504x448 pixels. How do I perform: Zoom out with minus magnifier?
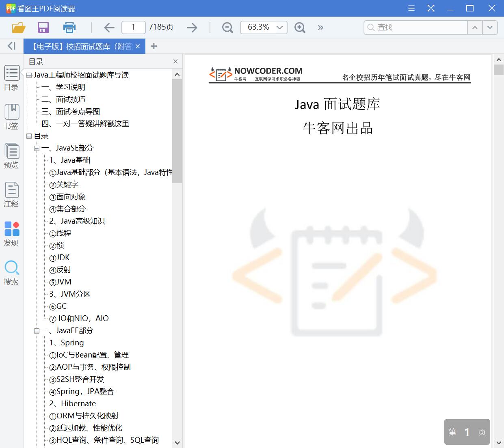point(227,28)
